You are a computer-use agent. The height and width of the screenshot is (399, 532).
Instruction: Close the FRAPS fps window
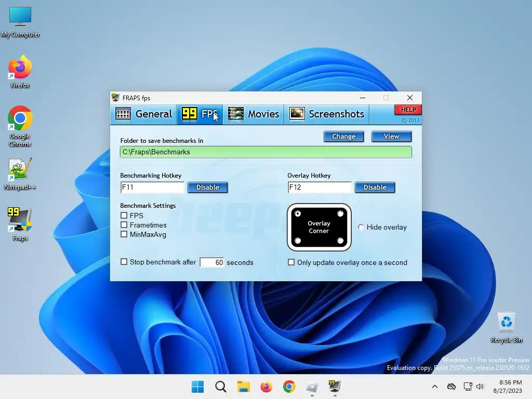(410, 98)
